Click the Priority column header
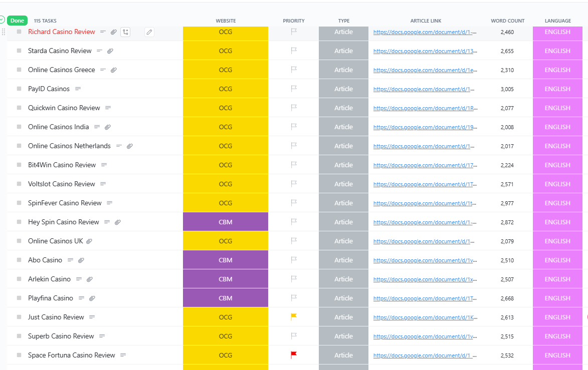The image size is (588, 370). tap(293, 21)
